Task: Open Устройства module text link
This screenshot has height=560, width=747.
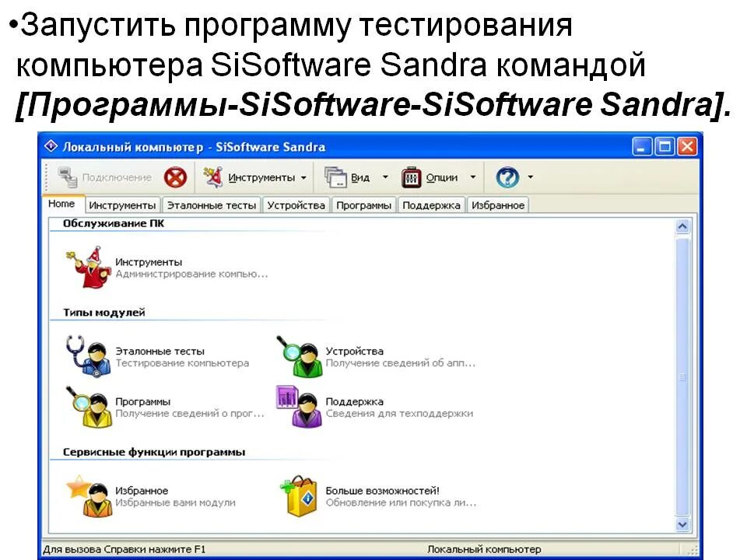Action: [x=355, y=351]
